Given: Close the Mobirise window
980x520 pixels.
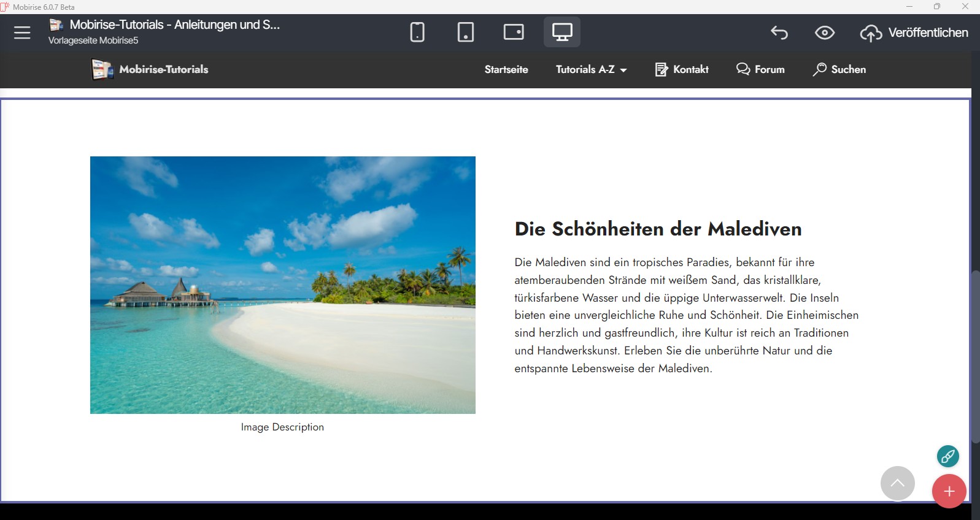Looking at the screenshot, I should (x=965, y=7).
